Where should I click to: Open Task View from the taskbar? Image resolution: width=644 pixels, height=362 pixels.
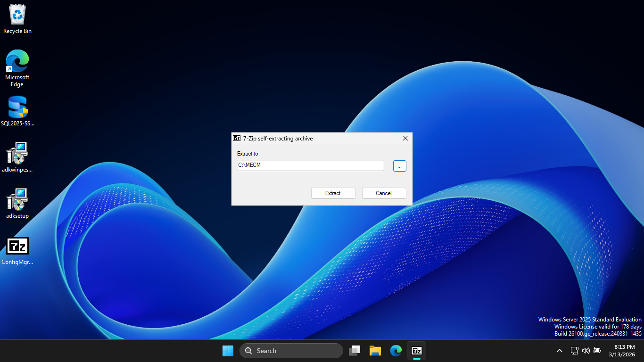(355, 351)
